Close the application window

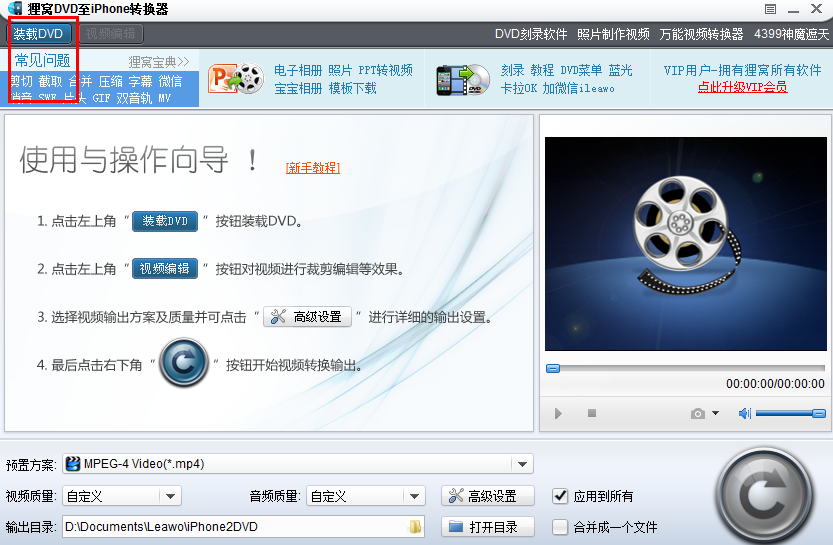click(x=817, y=8)
